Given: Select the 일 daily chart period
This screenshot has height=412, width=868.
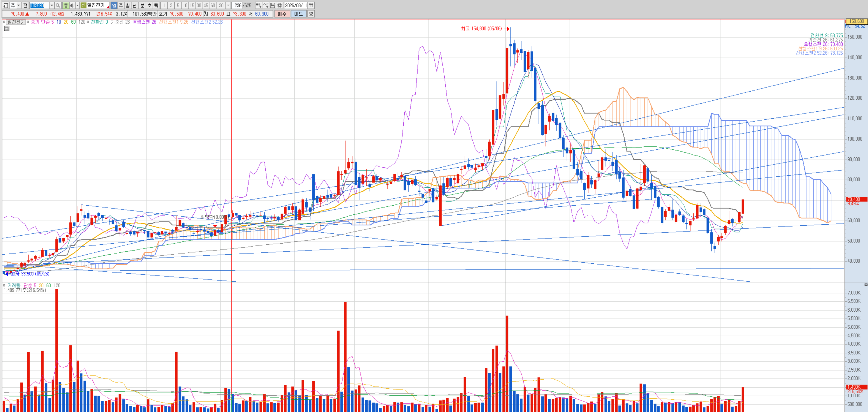Looking at the screenshot, I should [114, 5].
